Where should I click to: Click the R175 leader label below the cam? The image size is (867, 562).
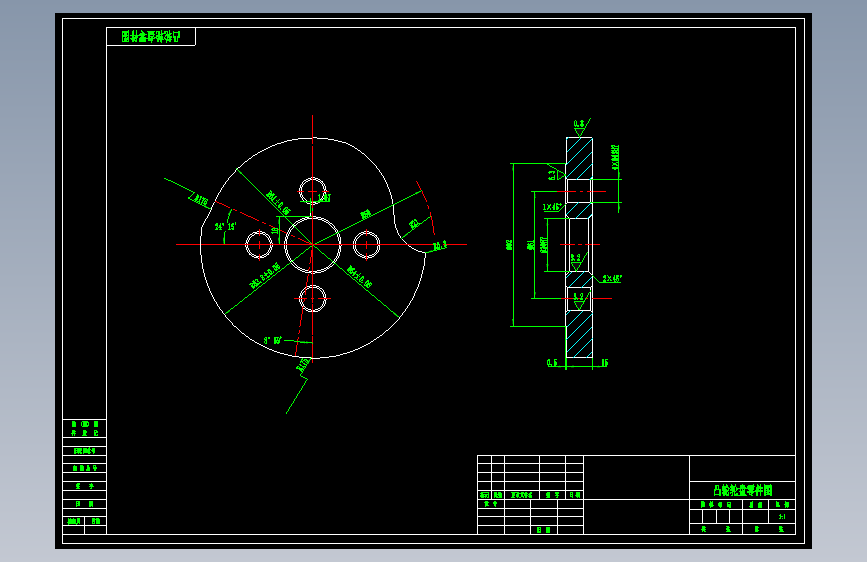[304, 364]
